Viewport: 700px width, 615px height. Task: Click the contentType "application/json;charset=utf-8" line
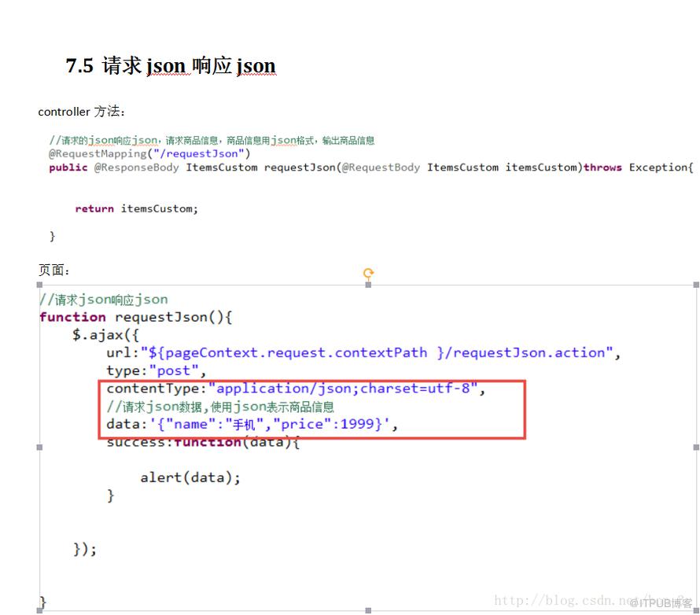(x=296, y=389)
